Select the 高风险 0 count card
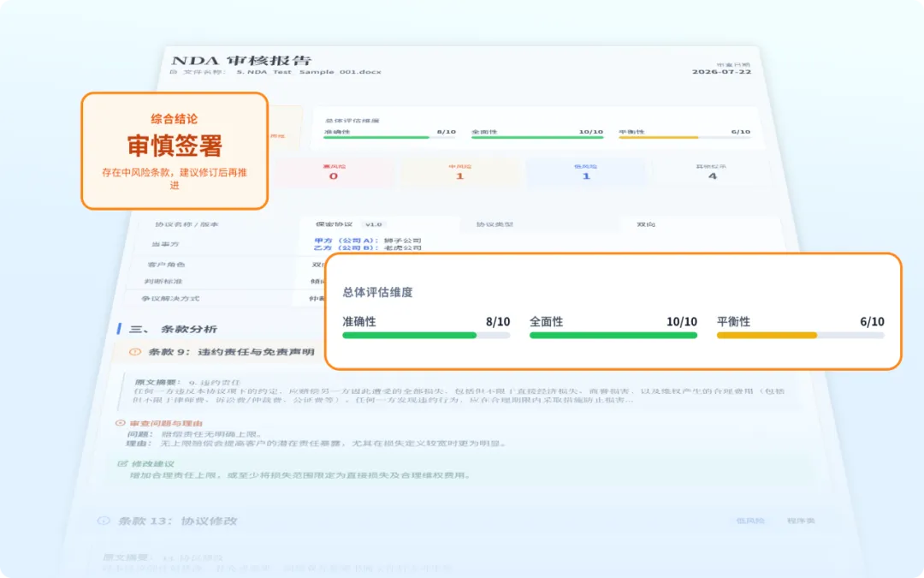924x578 pixels. tap(334, 172)
